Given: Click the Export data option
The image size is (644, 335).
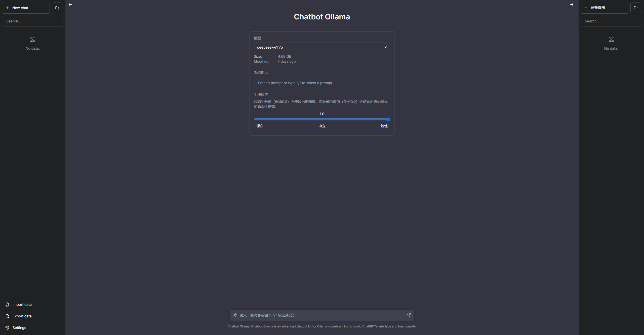Looking at the screenshot, I should click(x=22, y=316).
